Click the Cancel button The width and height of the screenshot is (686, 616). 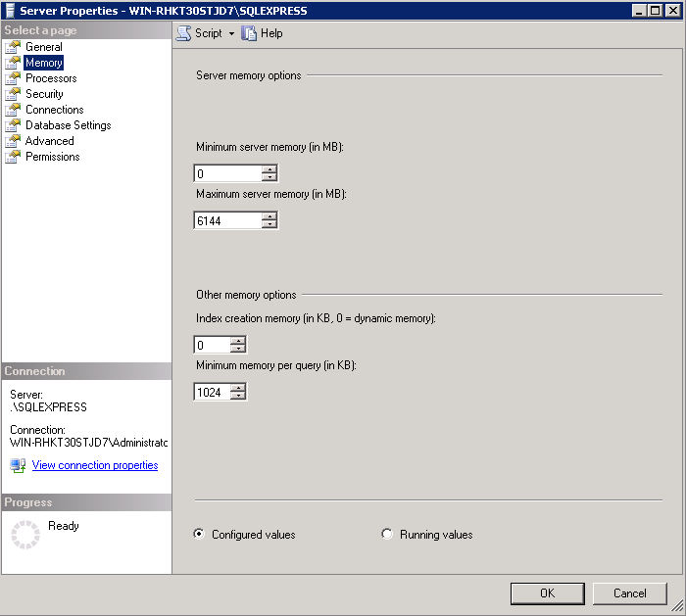coord(629,593)
